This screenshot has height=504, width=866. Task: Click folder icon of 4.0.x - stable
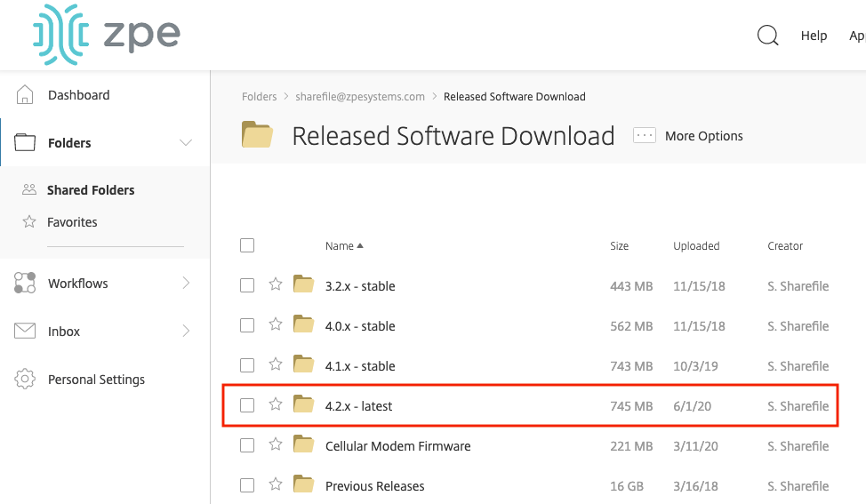[303, 324]
